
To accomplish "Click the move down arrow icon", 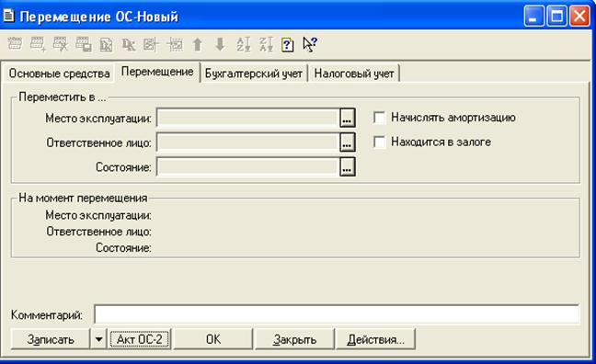I will [220, 44].
